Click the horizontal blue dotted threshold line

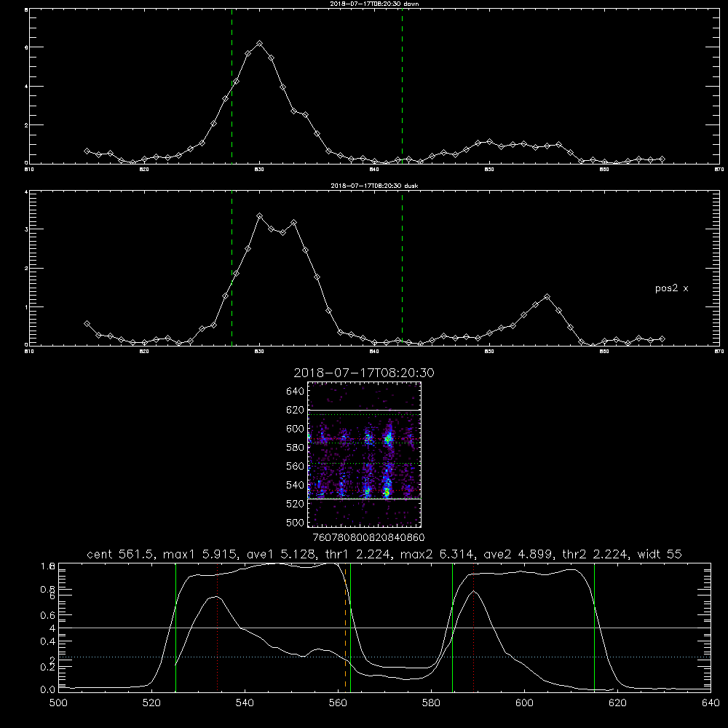pos(384,657)
